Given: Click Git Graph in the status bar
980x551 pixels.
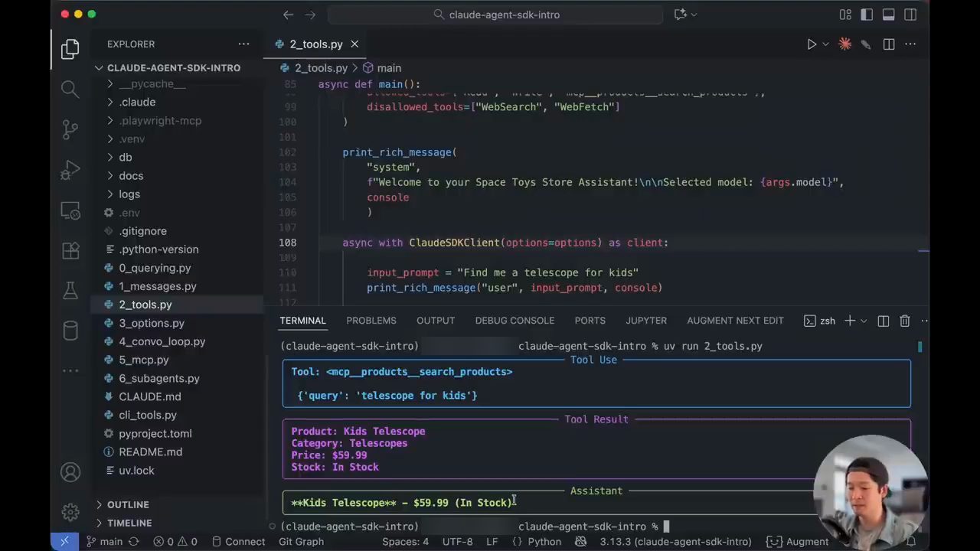Looking at the screenshot, I should click(x=301, y=541).
